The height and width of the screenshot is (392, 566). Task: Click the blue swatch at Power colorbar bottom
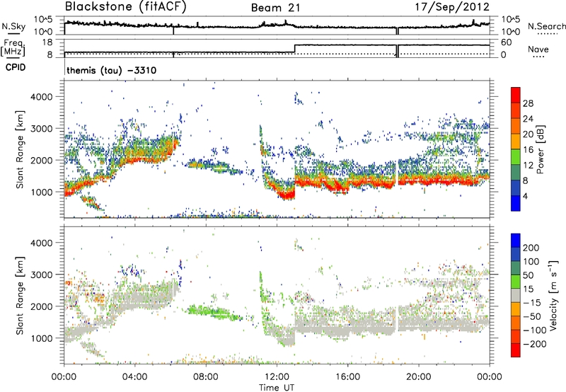point(516,203)
